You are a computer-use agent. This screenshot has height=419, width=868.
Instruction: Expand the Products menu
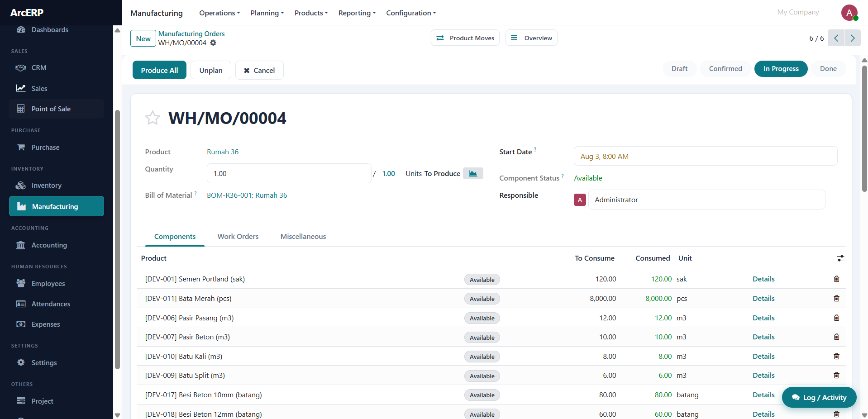[x=311, y=13]
